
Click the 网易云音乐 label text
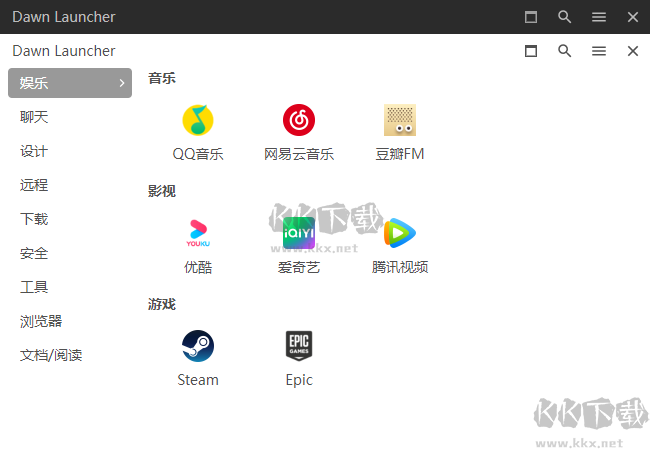click(x=299, y=154)
